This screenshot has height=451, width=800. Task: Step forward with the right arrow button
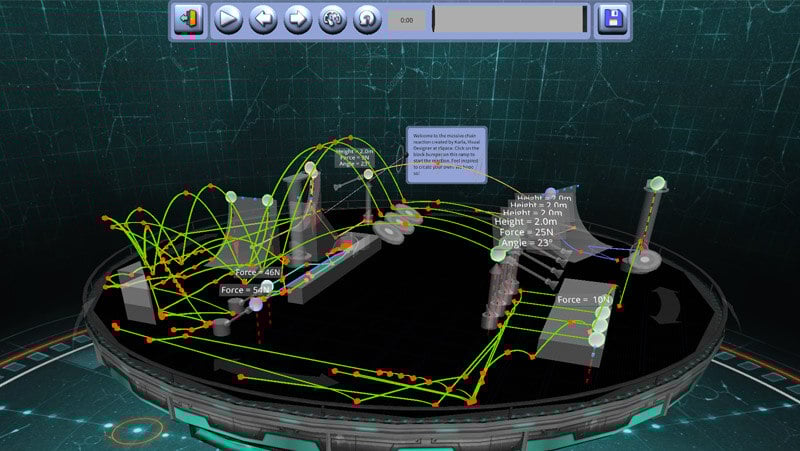tap(297, 19)
